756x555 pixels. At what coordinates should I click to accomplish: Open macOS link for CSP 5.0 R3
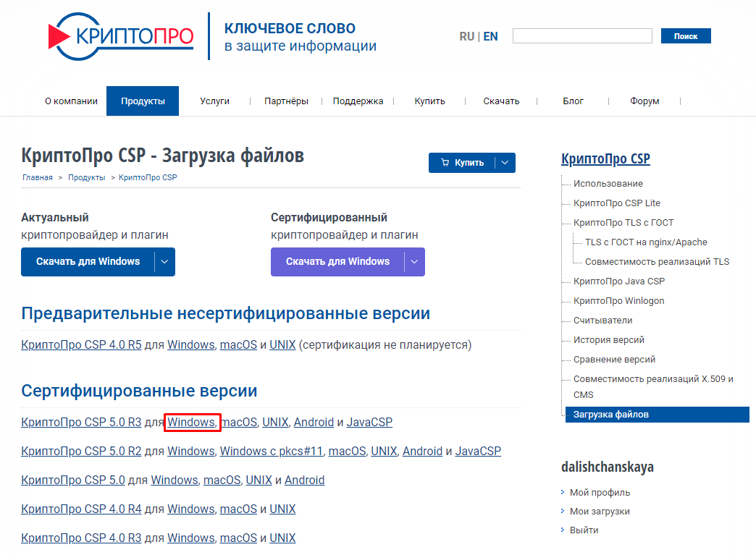tap(239, 422)
